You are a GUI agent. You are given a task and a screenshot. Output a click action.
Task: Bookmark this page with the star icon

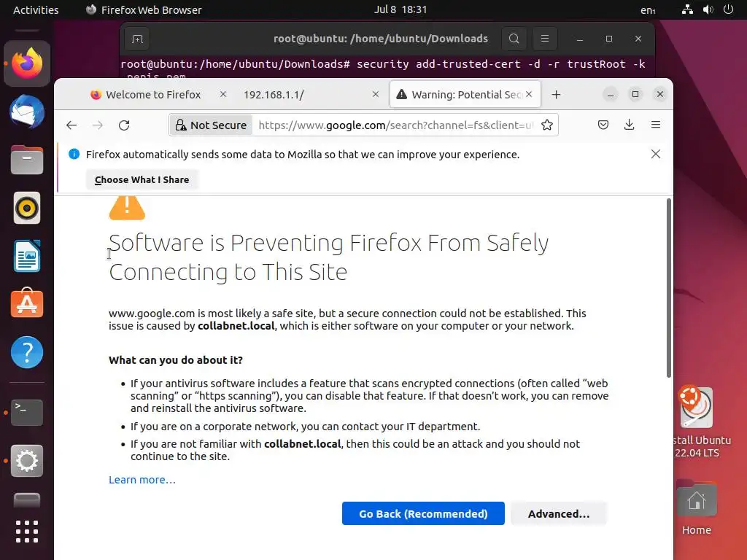click(547, 125)
